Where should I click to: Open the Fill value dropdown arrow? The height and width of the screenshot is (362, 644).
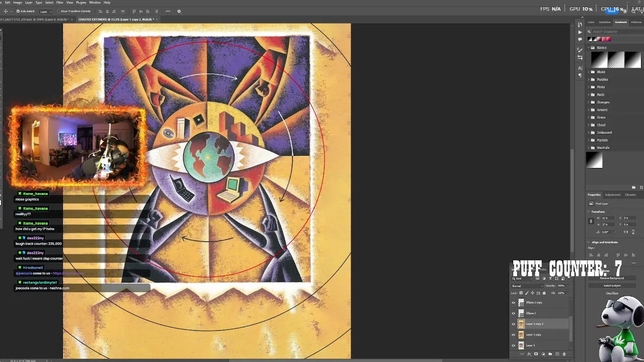[x=568, y=293]
